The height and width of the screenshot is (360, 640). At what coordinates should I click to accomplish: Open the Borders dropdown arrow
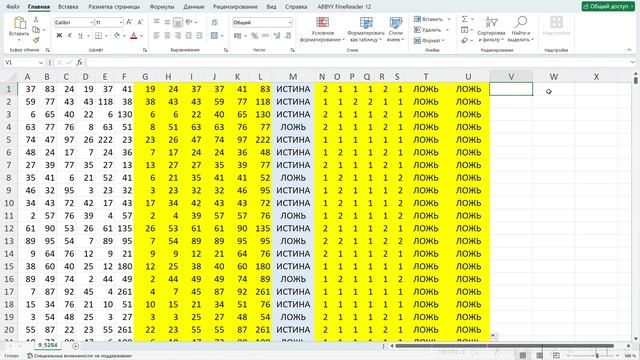106,36
